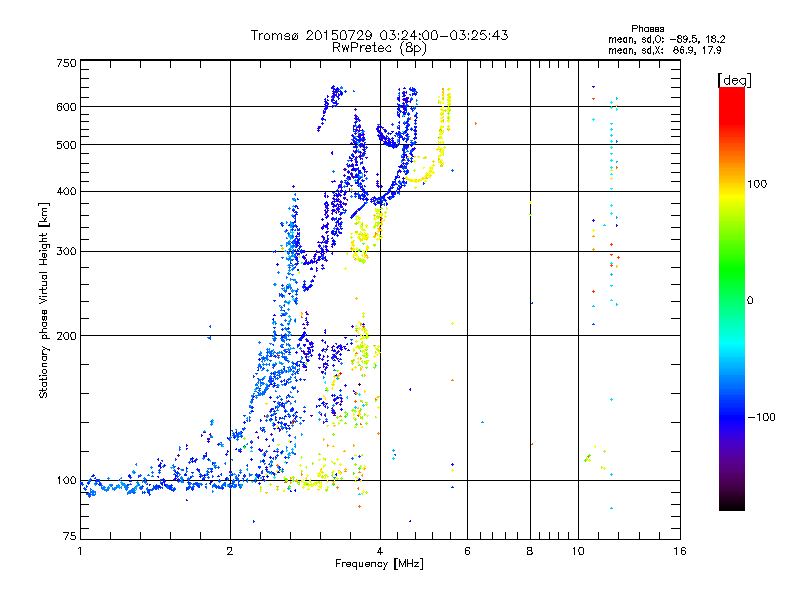Select the 'RwPretec (8p)' subtitle text

(x=379, y=48)
